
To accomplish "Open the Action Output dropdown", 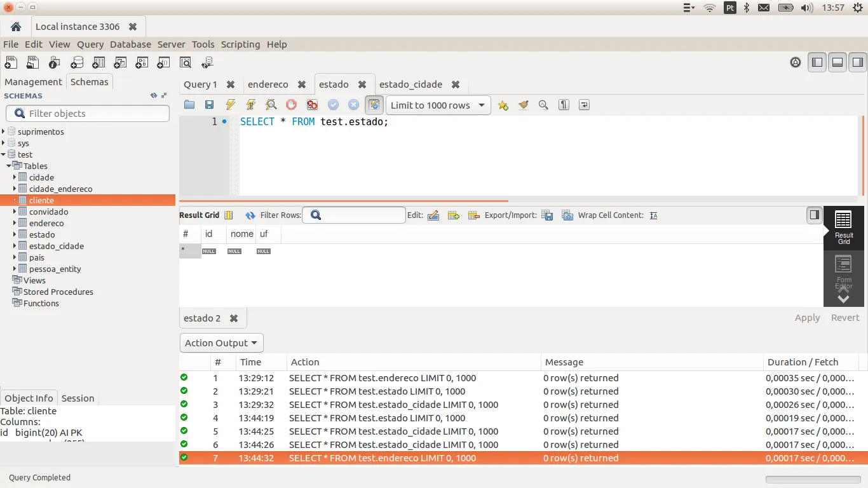I will [221, 343].
